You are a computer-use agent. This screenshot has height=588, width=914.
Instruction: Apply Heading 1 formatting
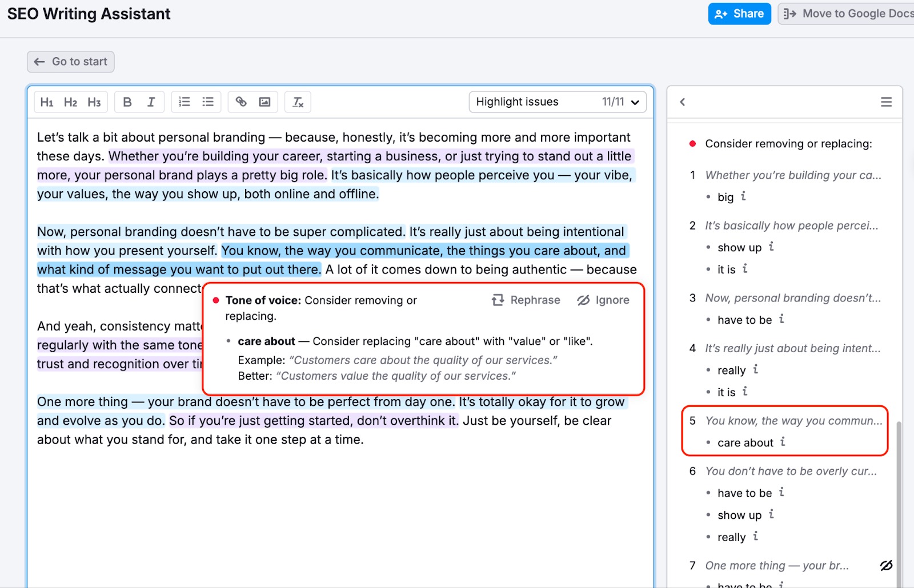(x=47, y=102)
